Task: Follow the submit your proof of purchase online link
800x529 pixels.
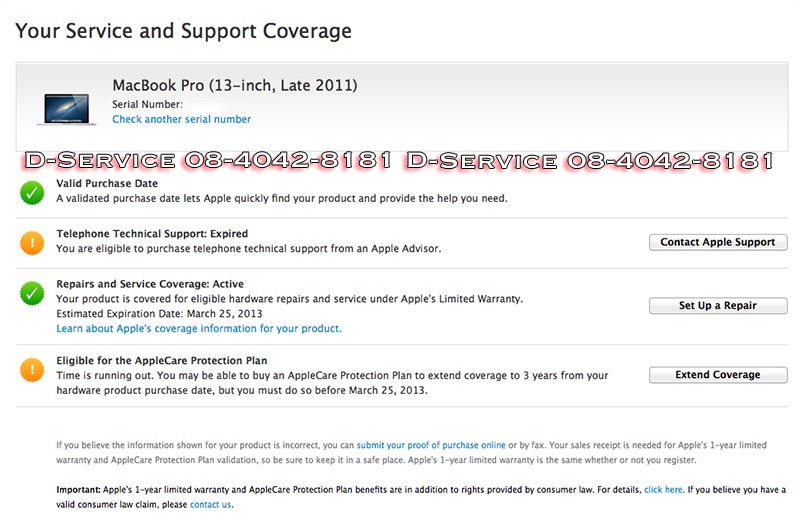Action: coord(431,444)
